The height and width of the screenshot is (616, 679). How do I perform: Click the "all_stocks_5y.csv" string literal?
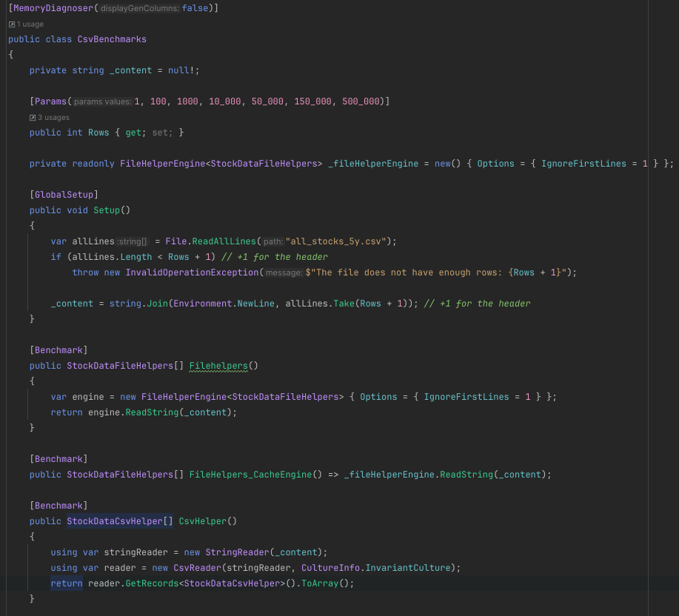(x=335, y=241)
